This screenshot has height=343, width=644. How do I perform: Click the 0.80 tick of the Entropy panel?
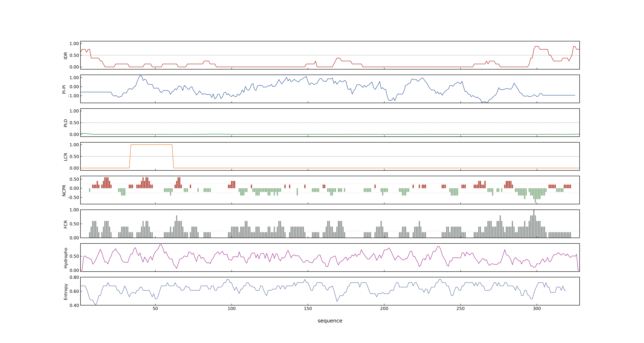pos(74,277)
